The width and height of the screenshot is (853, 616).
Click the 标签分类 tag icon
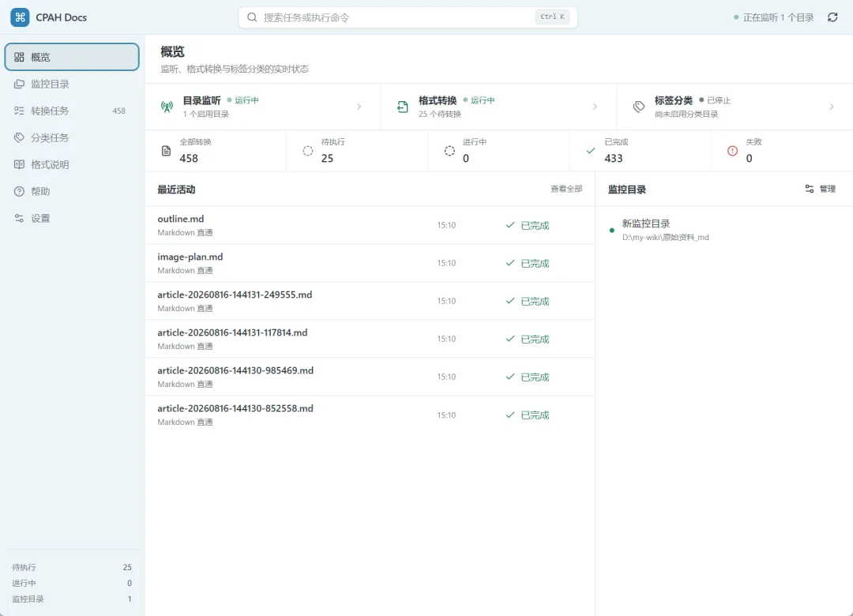click(x=639, y=107)
